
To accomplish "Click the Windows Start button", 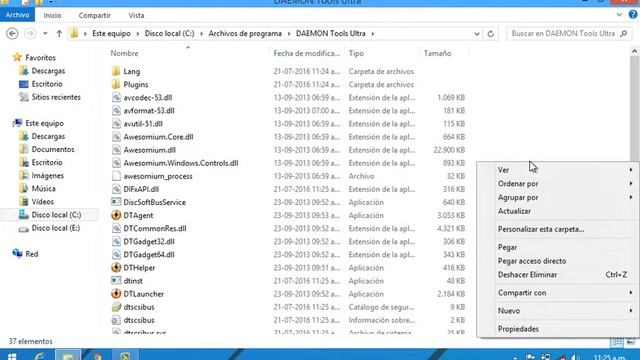I will (12, 356).
